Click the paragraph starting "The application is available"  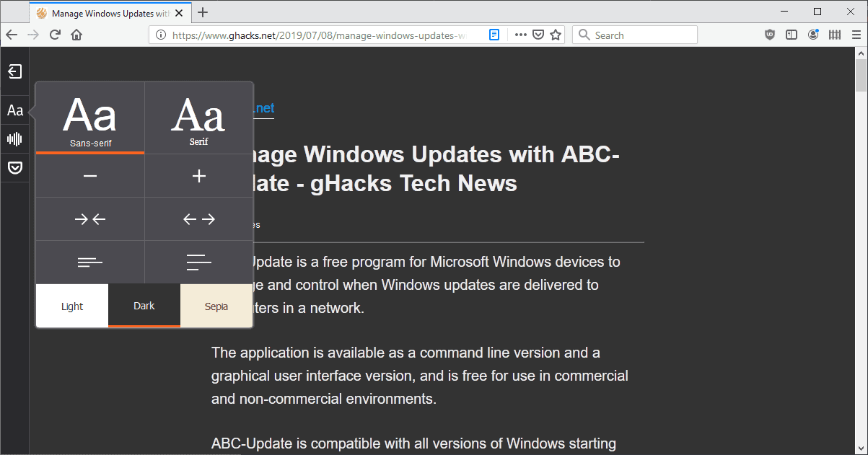(420, 375)
